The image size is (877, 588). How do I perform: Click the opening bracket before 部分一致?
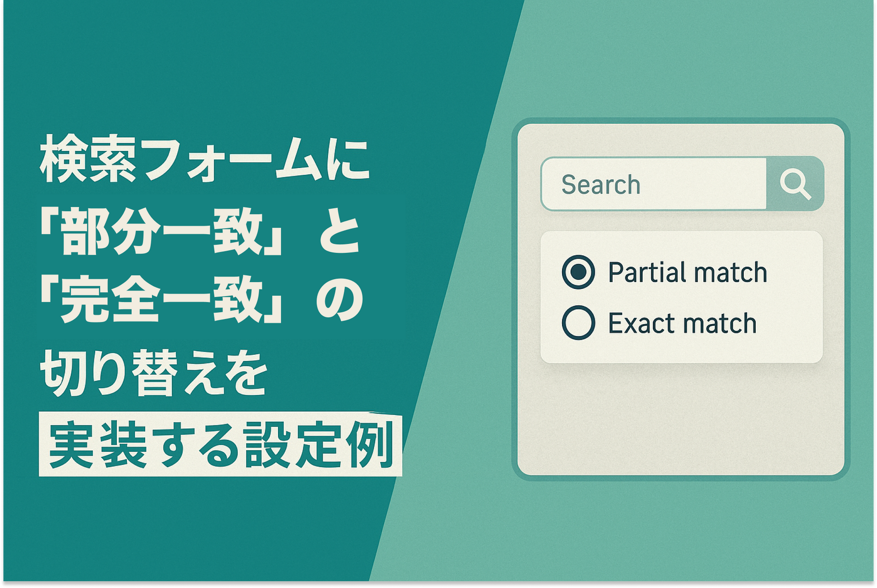[x=46, y=225]
